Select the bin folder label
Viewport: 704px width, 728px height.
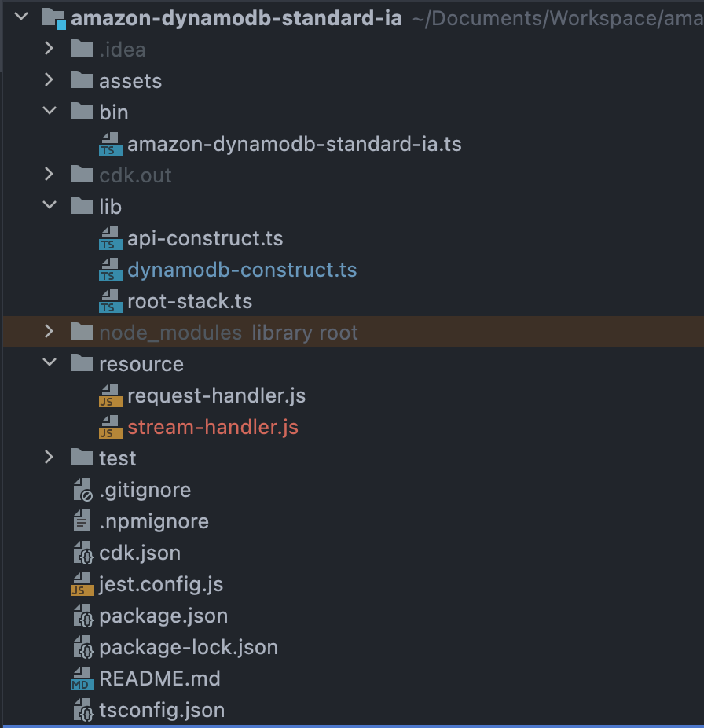[114, 112]
